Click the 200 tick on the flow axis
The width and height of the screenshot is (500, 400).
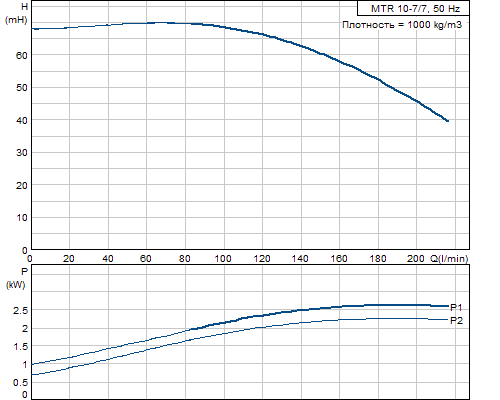tap(415, 259)
